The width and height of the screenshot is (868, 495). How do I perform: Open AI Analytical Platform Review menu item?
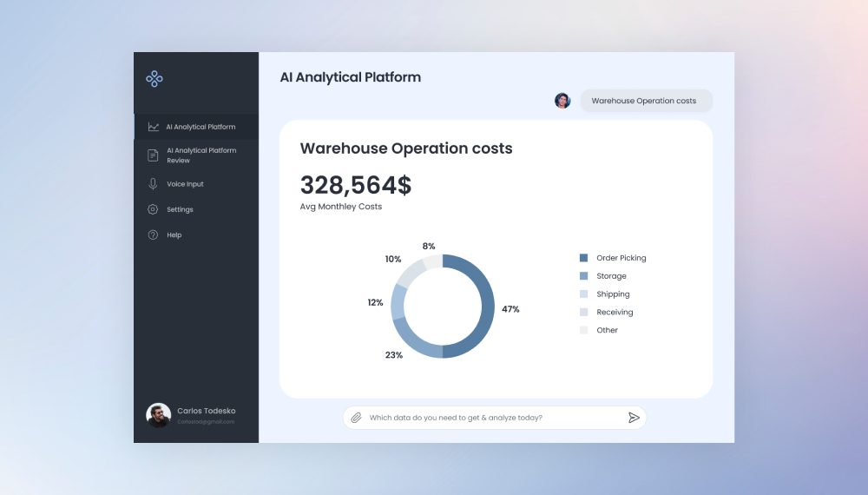196,155
